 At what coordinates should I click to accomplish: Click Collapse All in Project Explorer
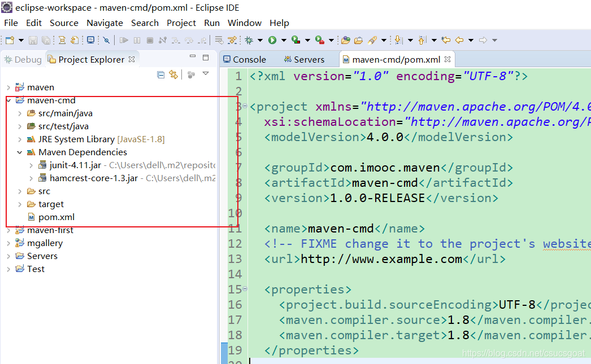click(x=160, y=74)
